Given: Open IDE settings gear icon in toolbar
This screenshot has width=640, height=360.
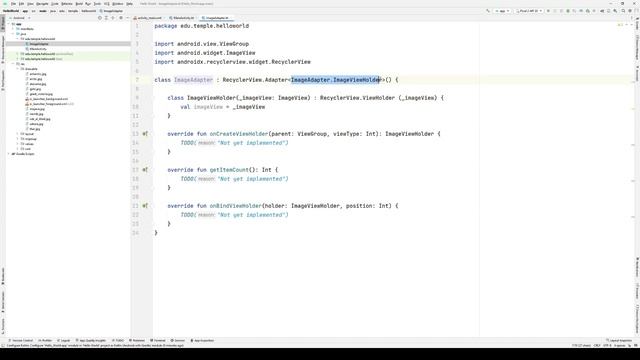Looking at the screenshot, I should coord(630,11).
